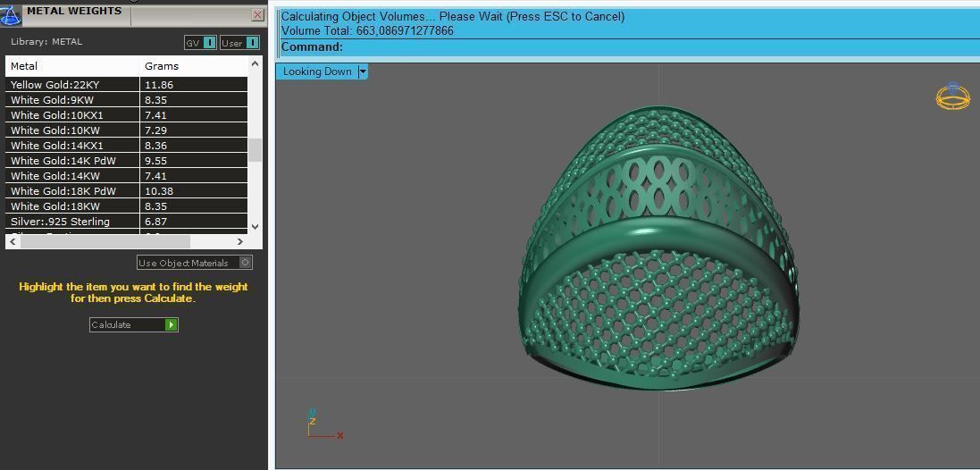Click the green arrow on Calculate
This screenshot has height=470, width=980.
172,324
